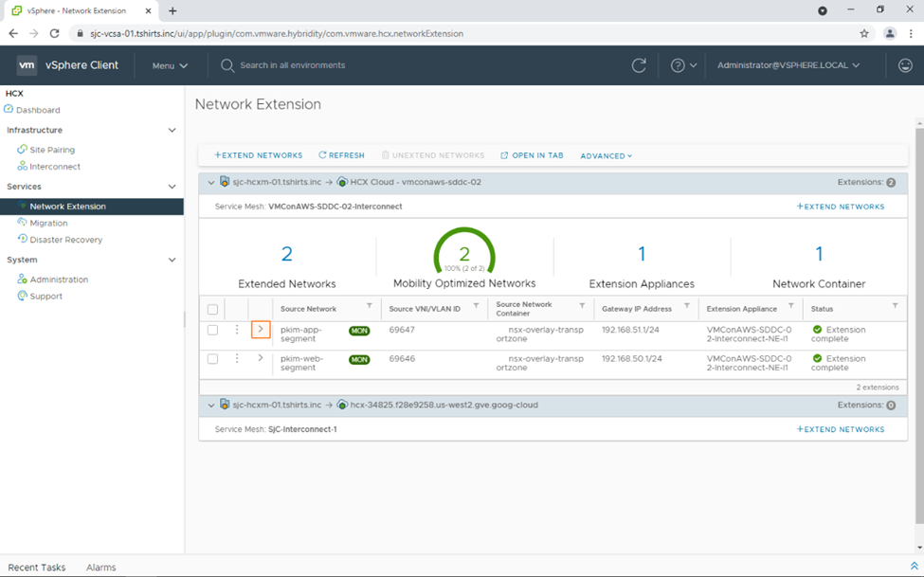This screenshot has height=577, width=924.
Task: Click the search in all environments field
Action: click(x=292, y=65)
